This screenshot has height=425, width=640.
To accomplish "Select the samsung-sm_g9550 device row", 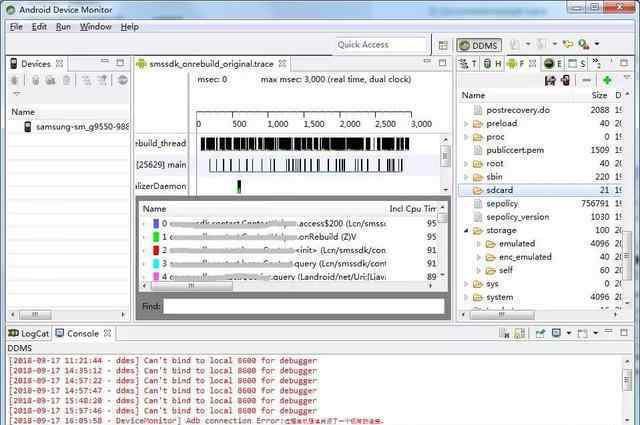I will point(76,127).
